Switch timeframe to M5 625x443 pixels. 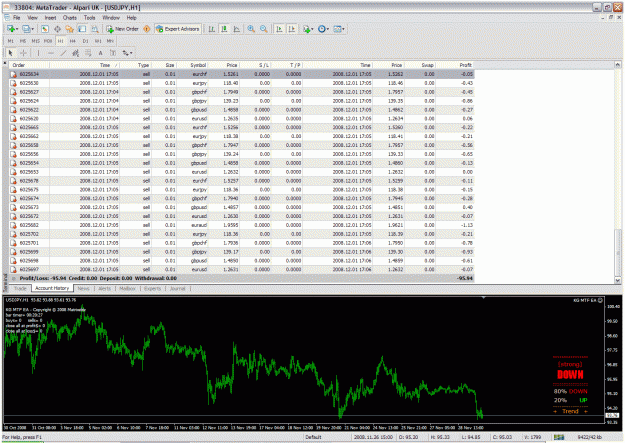click(23, 41)
